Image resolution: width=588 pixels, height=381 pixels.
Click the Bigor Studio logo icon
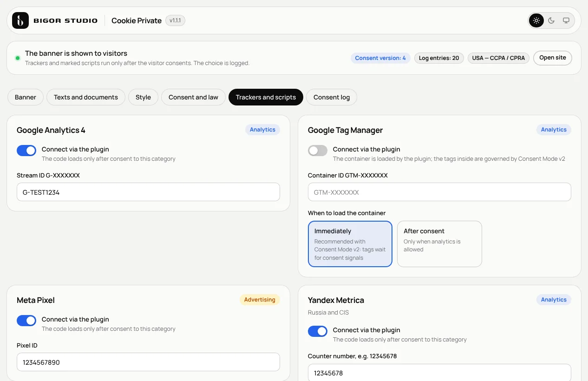[x=20, y=20]
